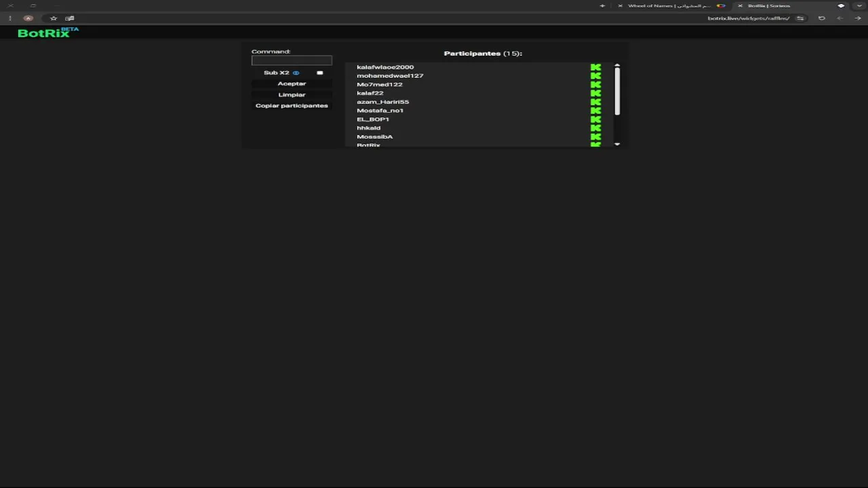Select participant Mostafa_no1
The image size is (868, 488).
[380, 110]
